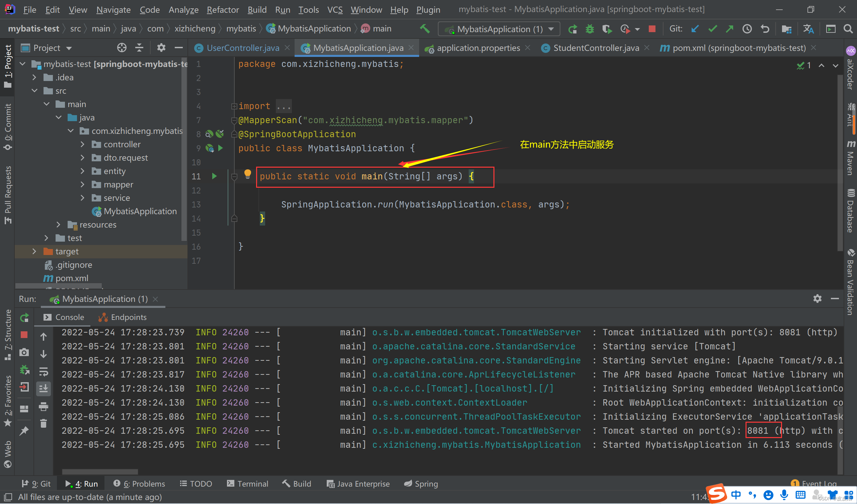857x504 pixels.
Task: Expand the mapper package
Action: coord(82,184)
